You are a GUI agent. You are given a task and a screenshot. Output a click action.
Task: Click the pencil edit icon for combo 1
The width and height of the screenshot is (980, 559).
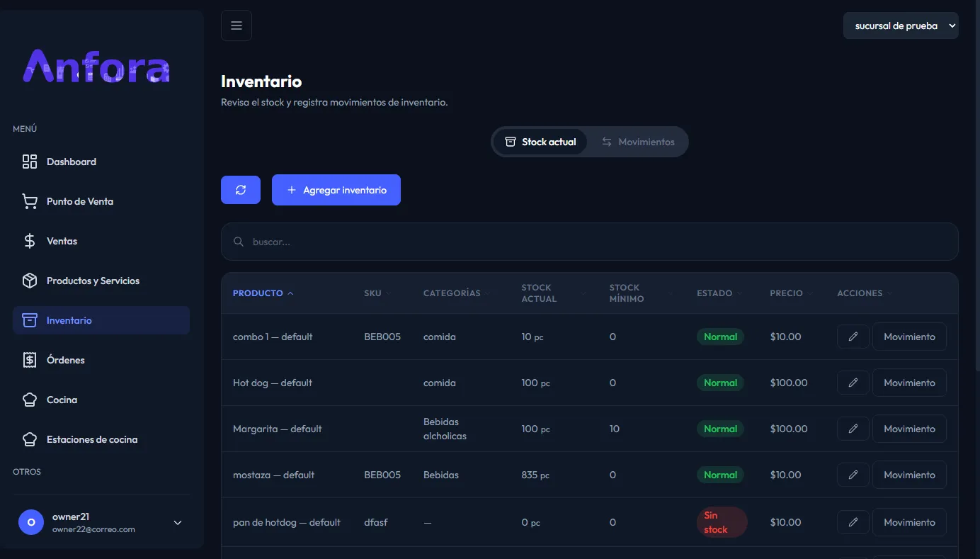click(853, 337)
